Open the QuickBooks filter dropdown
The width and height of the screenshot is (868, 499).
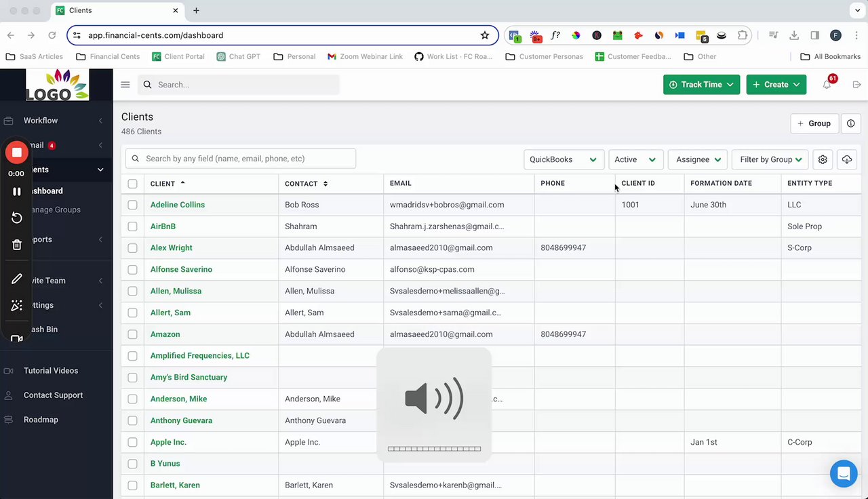click(x=564, y=159)
